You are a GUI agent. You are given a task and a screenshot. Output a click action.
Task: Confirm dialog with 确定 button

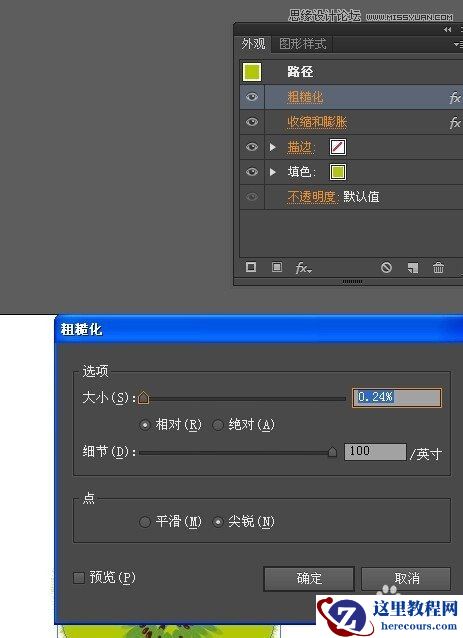(309, 578)
